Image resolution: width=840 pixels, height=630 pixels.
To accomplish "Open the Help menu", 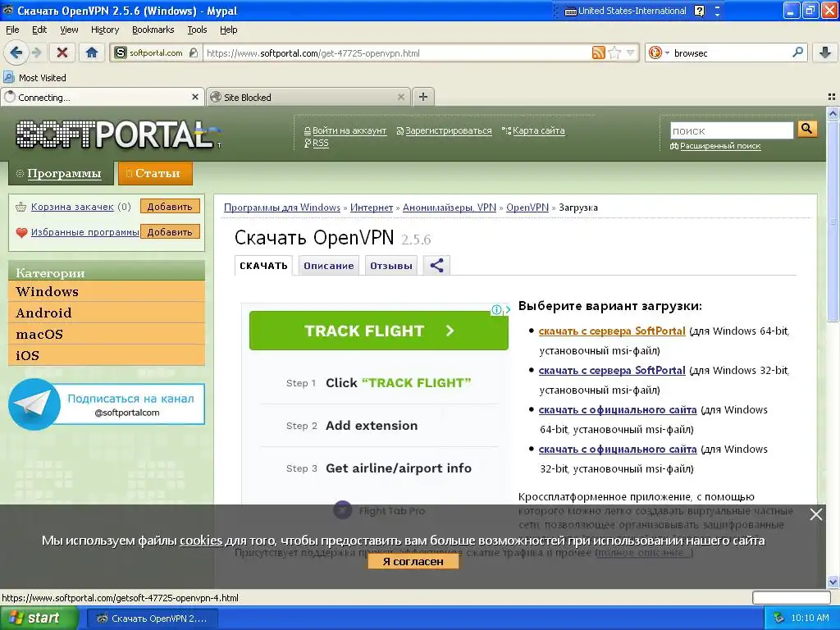I will point(229,30).
